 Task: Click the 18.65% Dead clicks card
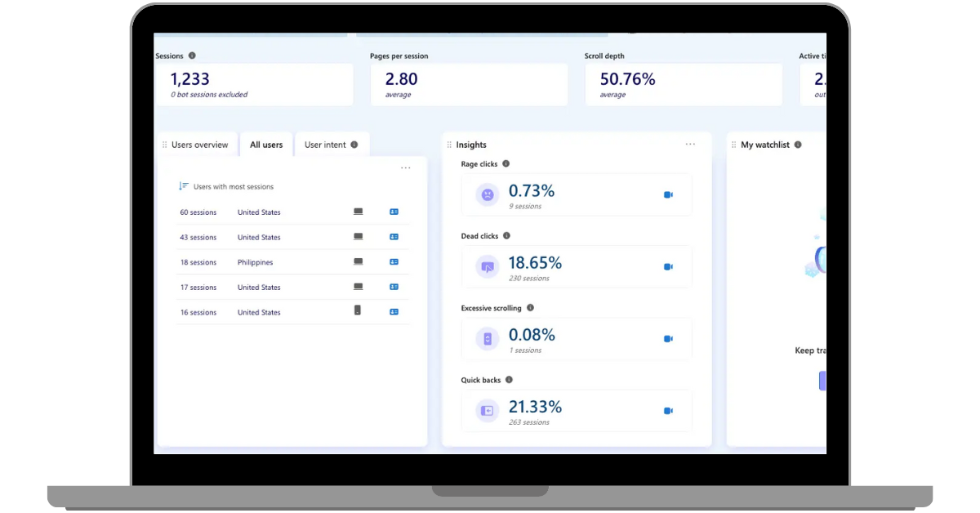click(577, 267)
